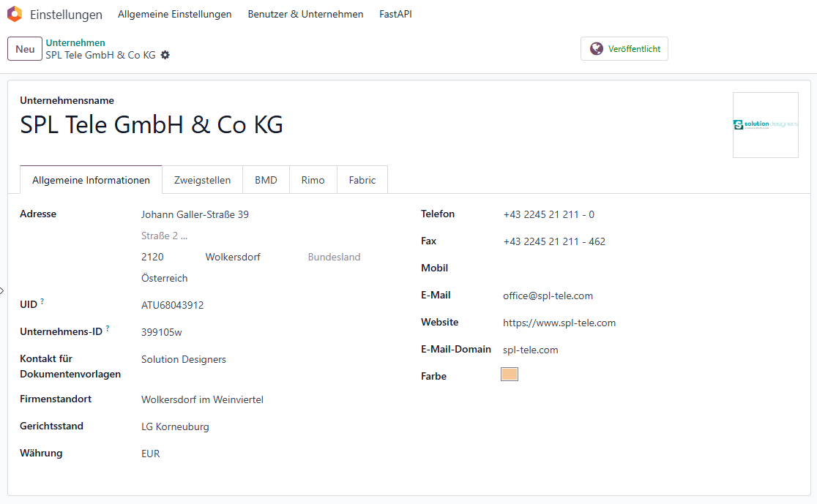The image size is (817, 504).
Task: Switch to the BMD tab
Action: pyautogui.click(x=266, y=180)
